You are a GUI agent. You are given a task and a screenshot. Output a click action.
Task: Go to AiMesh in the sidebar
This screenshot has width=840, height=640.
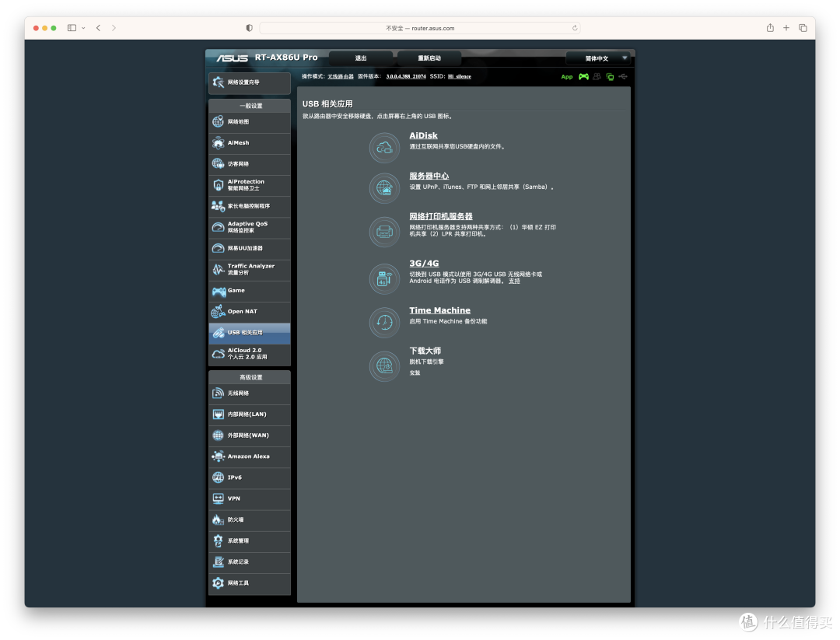coord(249,143)
